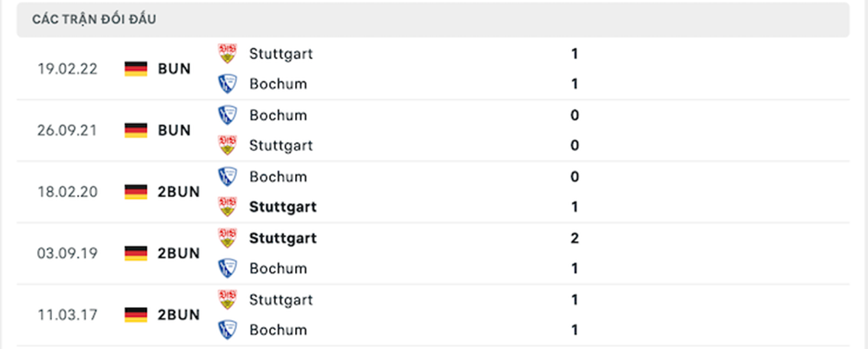Viewport: 868px width, 349px height.
Task: Click Germany flag beside 11.03.17 2BUN
Action: [x=136, y=314]
